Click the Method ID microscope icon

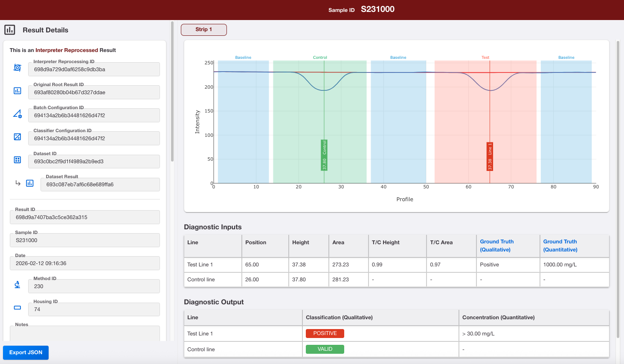(x=17, y=284)
